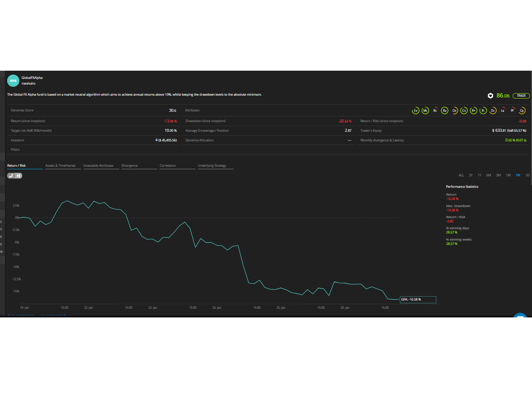
Task: Click the Mc attribute circle
Action: (x=425, y=111)
